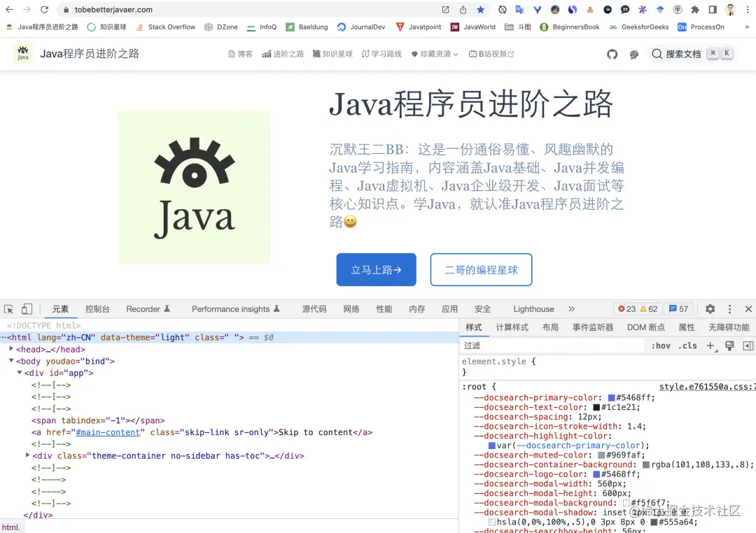756x533 pixels.
Task: Open page in new window icon in address bar
Action: coord(445,10)
